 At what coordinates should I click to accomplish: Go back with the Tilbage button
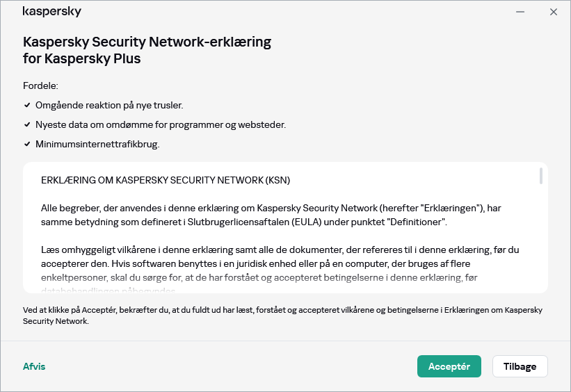[520, 366]
